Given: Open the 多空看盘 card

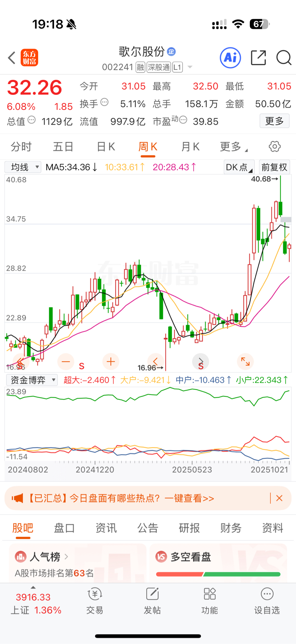Looking at the screenshot, I should tap(218, 563).
